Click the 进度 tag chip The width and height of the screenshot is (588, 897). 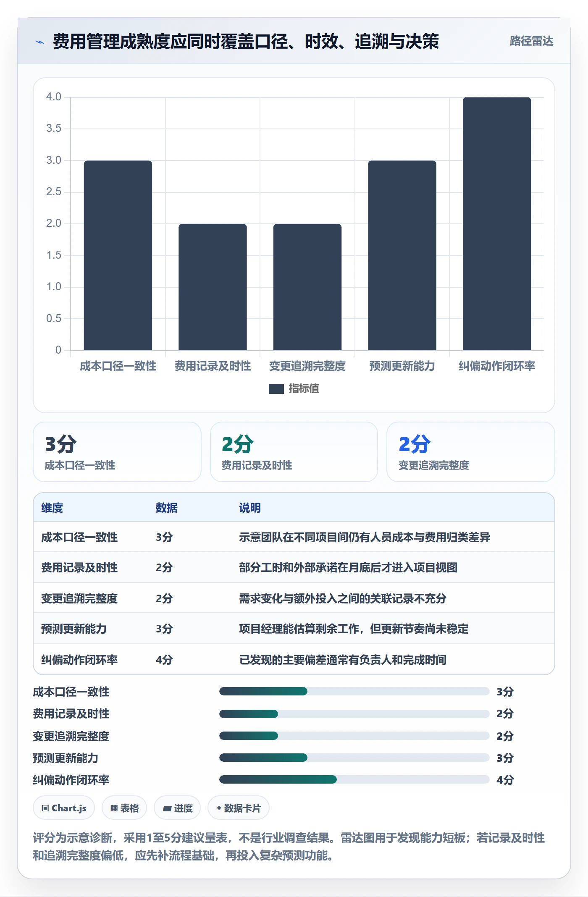tap(177, 808)
